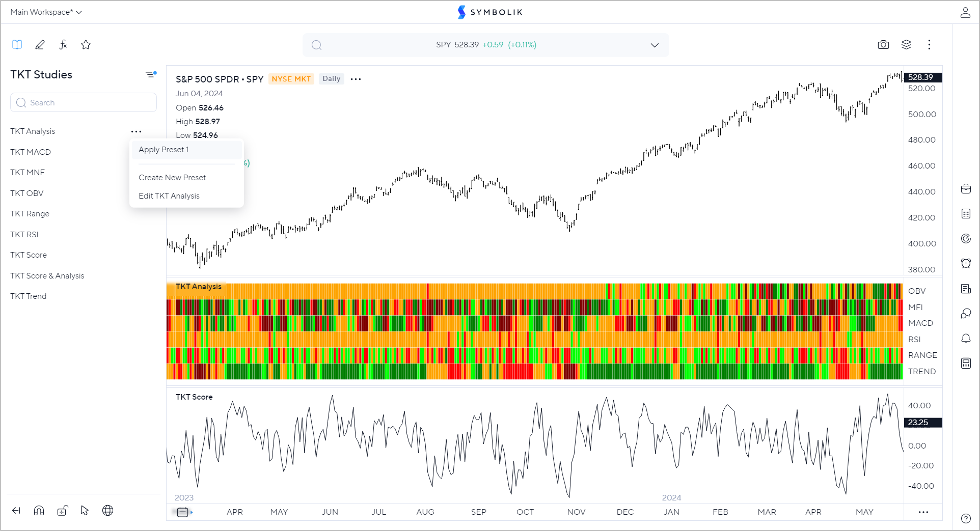Viewport: 980px width, 531px height.
Task: Select the TKT Analysis study
Action: tap(33, 131)
